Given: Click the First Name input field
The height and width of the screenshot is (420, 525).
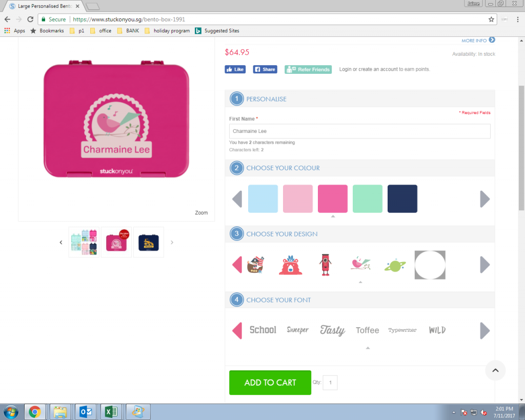Looking at the screenshot, I should click(359, 131).
